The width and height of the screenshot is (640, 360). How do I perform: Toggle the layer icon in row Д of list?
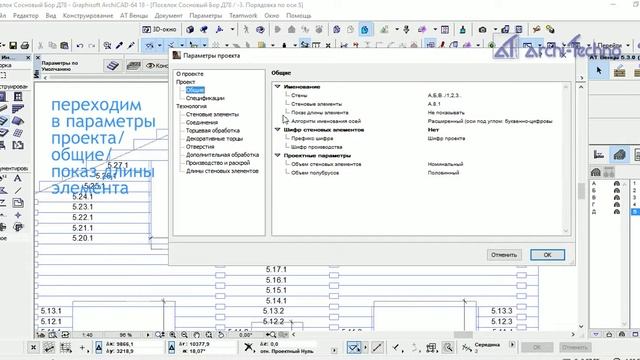pyautogui.click(x=616, y=211)
